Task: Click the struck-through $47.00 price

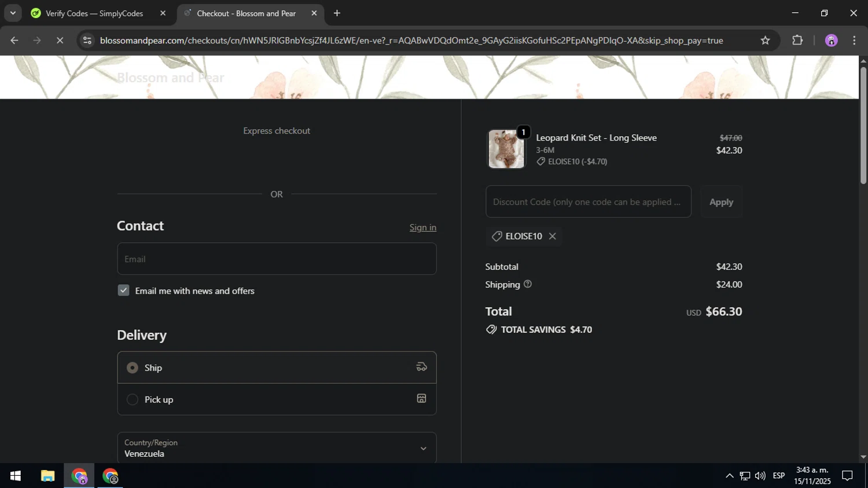Action: tap(731, 138)
